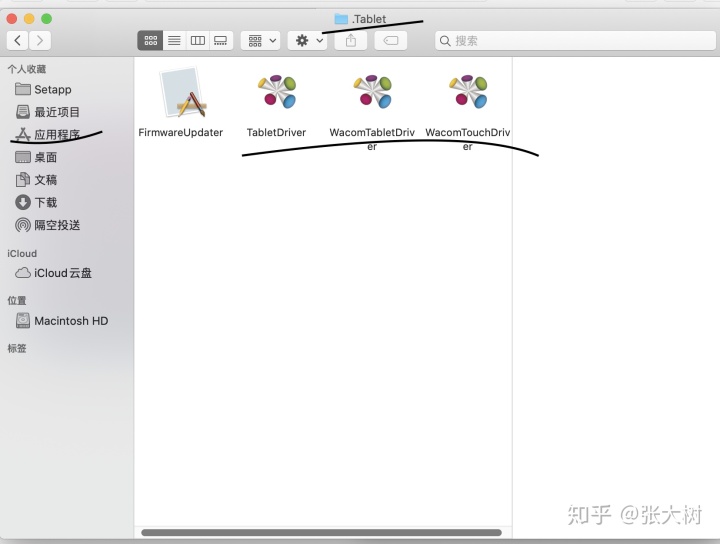The image size is (720, 544).
Task: Go forward with the right chevron button
Action: [40, 40]
